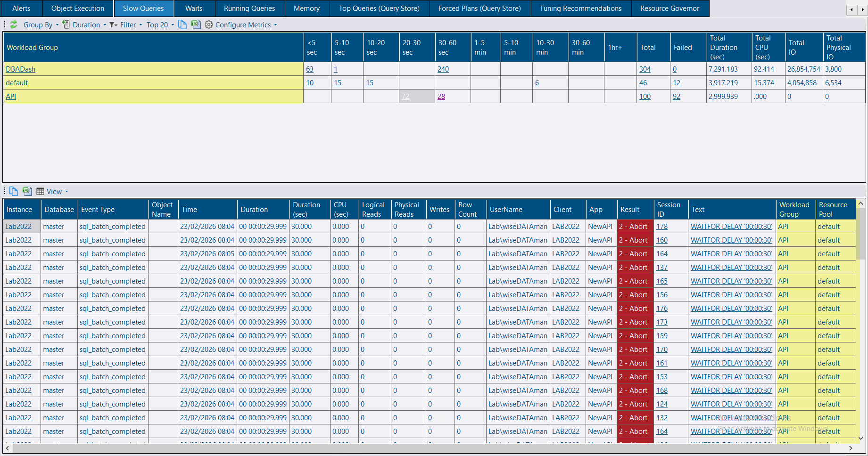Click the green refresh icon

(14, 24)
